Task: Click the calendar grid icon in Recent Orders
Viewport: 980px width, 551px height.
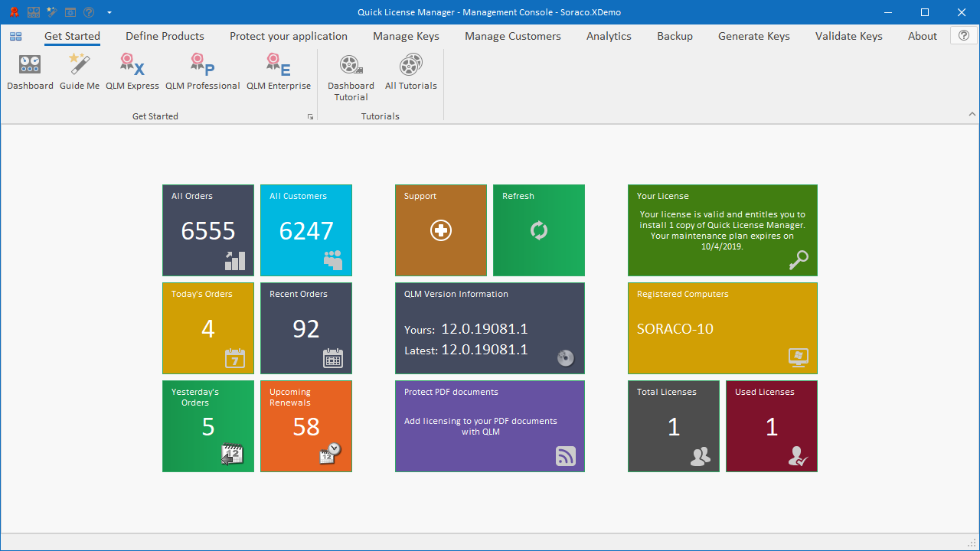Action: 333,358
